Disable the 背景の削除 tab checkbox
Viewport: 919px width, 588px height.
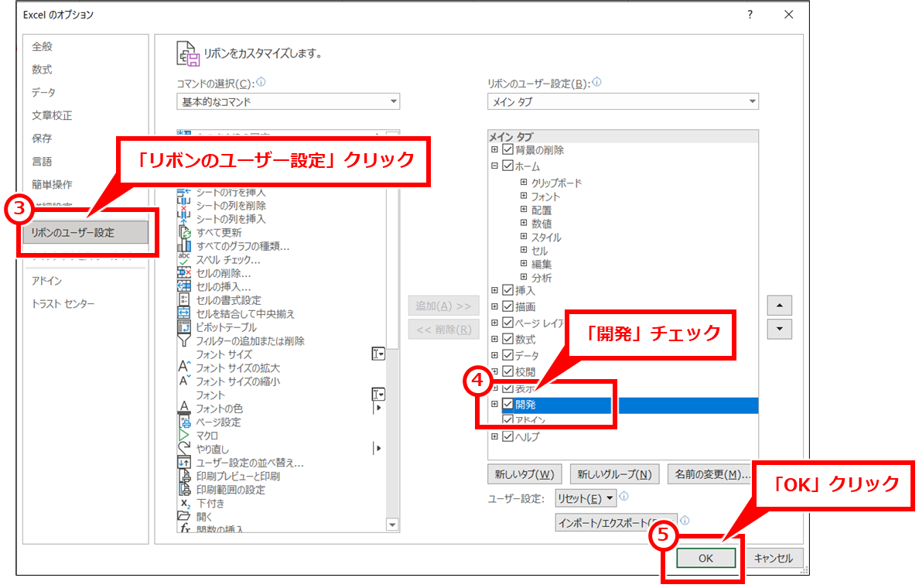pyautogui.click(x=507, y=149)
